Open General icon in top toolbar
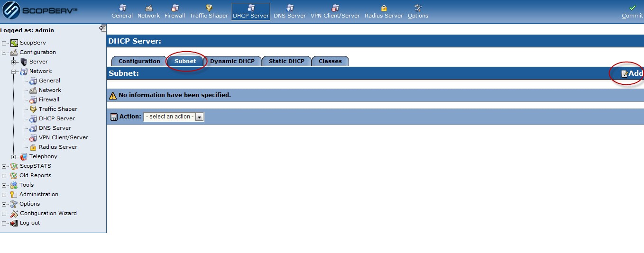The image size is (644, 253). pos(122,8)
